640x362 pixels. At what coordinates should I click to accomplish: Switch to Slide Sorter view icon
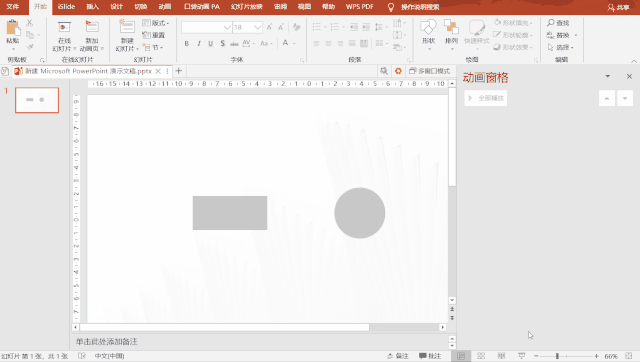pyautogui.click(x=481, y=356)
